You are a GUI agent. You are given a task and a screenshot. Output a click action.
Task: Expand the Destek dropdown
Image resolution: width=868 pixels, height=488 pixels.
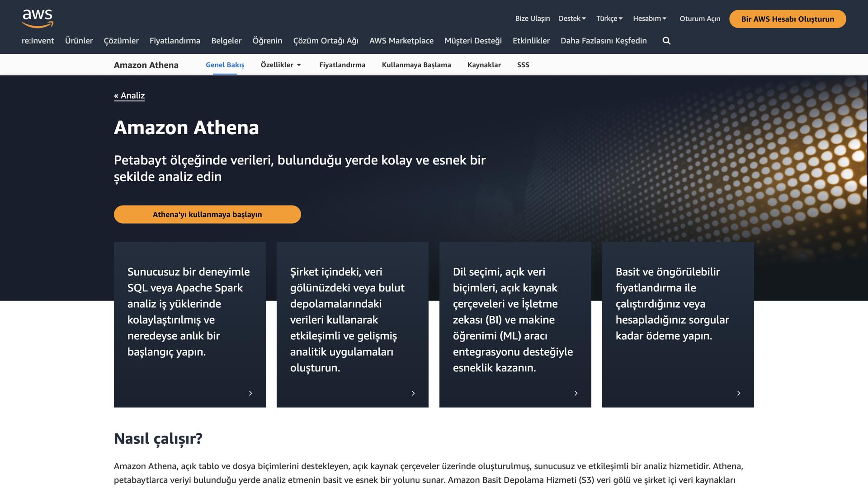(x=572, y=19)
